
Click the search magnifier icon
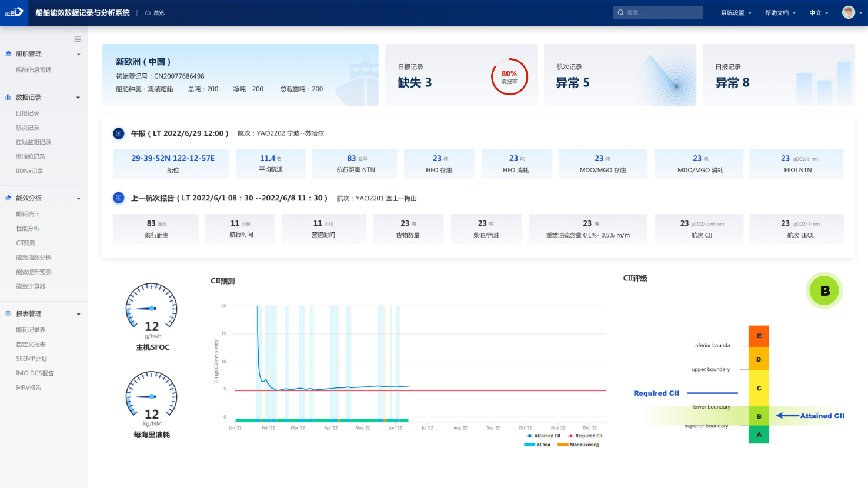pos(620,12)
